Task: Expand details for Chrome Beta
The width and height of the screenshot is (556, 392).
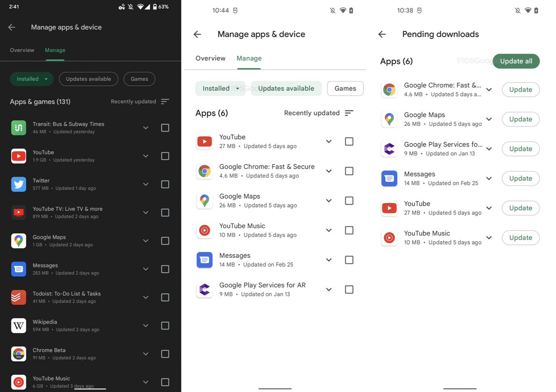Action: 146,354
